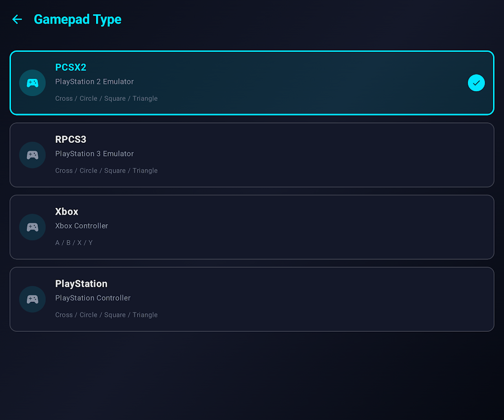Click PCSX2's Cross / Circle button mapping text
504x420 pixels.
click(106, 99)
